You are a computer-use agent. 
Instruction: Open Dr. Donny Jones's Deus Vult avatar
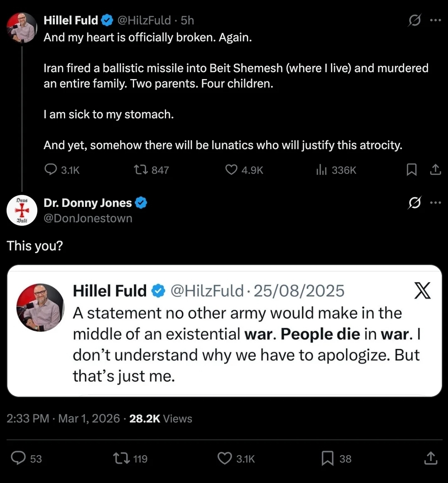pyautogui.click(x=22, y=210)
